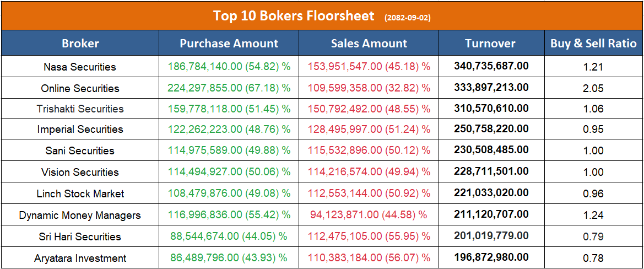Select the Vision Securities broker name

(x=80, y=172)
